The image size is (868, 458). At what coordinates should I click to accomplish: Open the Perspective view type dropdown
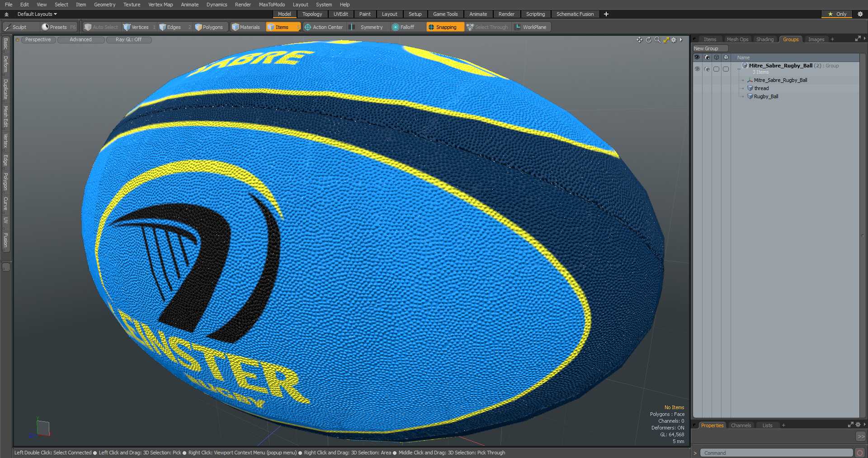click(x=38, y=40)
